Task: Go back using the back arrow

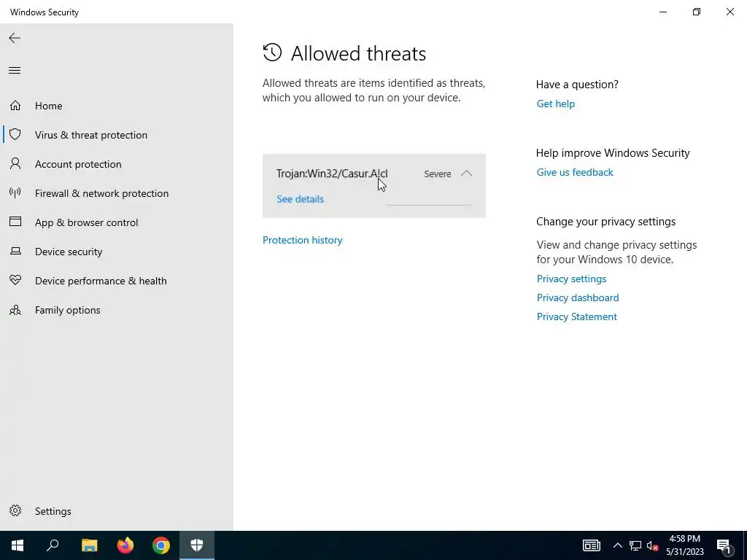Action: coord(15,38)
